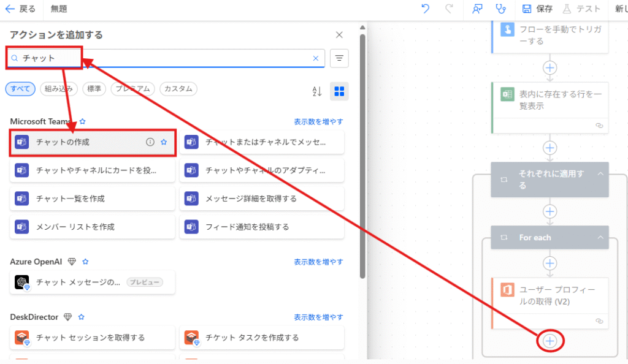Click the action panel vertical scrollbar
Image resolution: width=628 pixels, height=364 pixels.
362,156
